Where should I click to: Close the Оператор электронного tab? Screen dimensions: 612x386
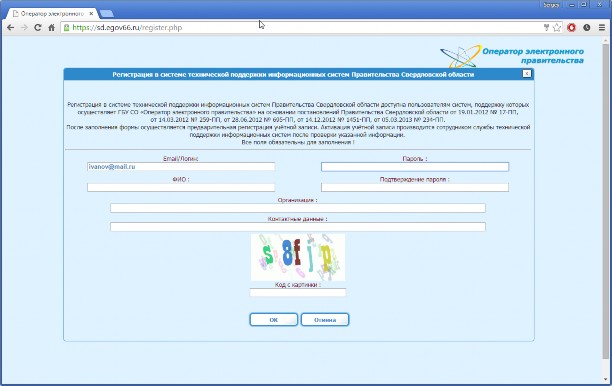(91, 14)
